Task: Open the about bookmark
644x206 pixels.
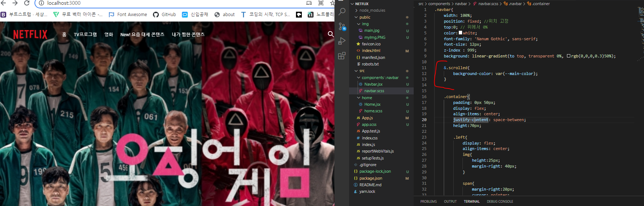Action: coord(224,15)
